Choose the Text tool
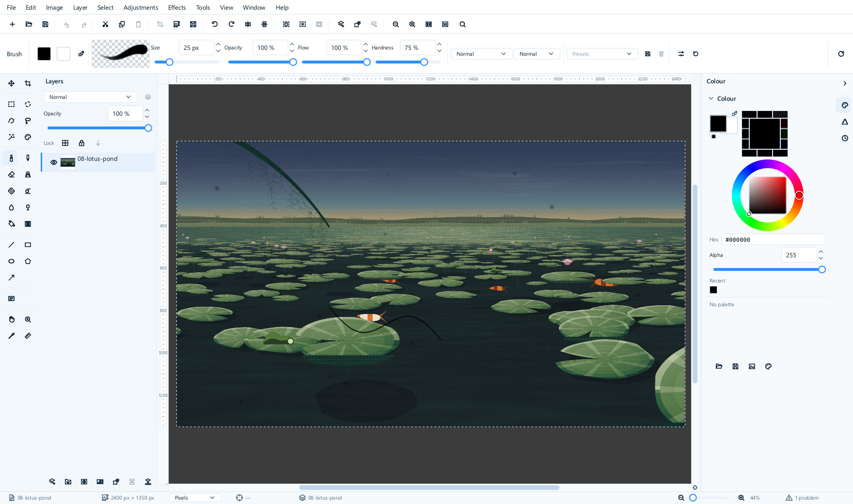Viewport: 853px width, 504px height. point(11,299)
